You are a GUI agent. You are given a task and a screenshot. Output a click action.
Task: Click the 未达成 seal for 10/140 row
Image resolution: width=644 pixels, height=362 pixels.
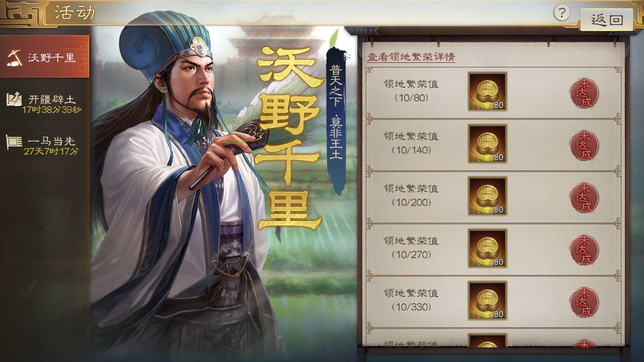[x=584, y=145]
